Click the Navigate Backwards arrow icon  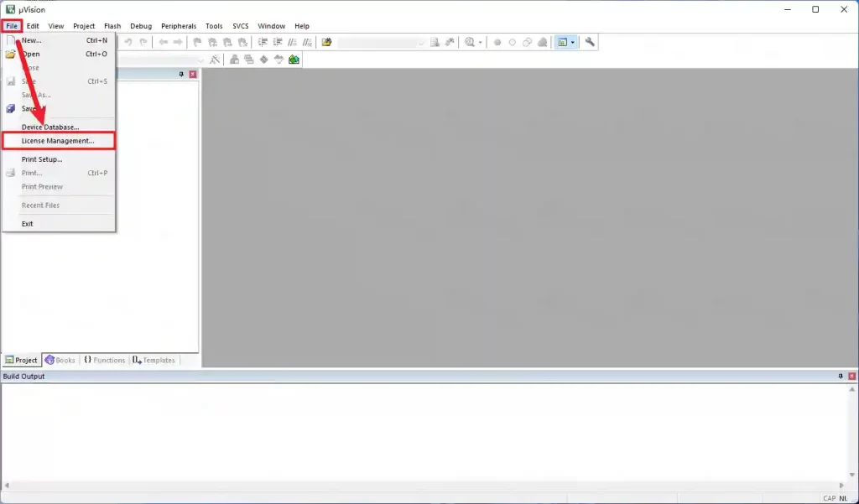click(164, 42)
